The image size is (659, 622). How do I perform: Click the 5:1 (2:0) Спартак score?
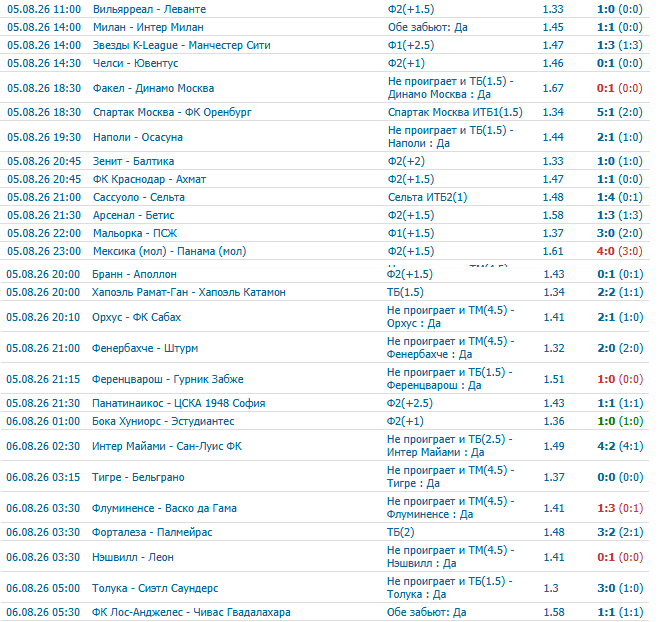click(x=619, y=112)
